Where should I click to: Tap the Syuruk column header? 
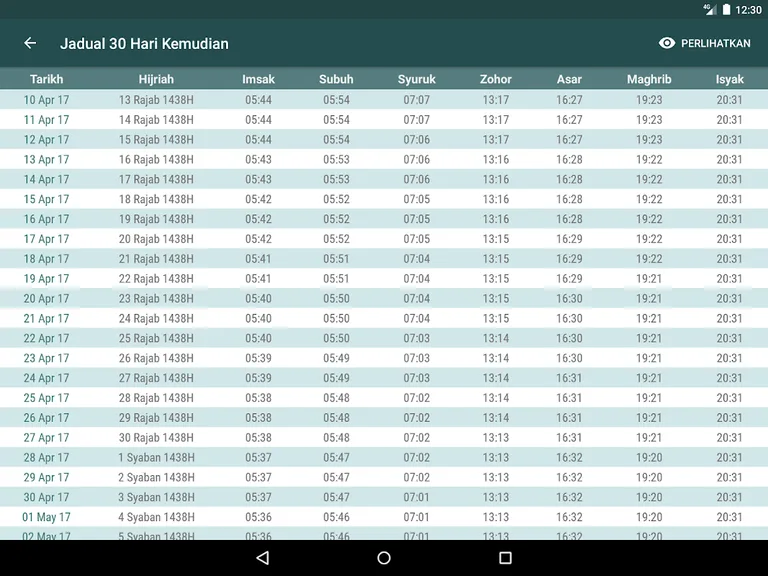tap(416, 79)
